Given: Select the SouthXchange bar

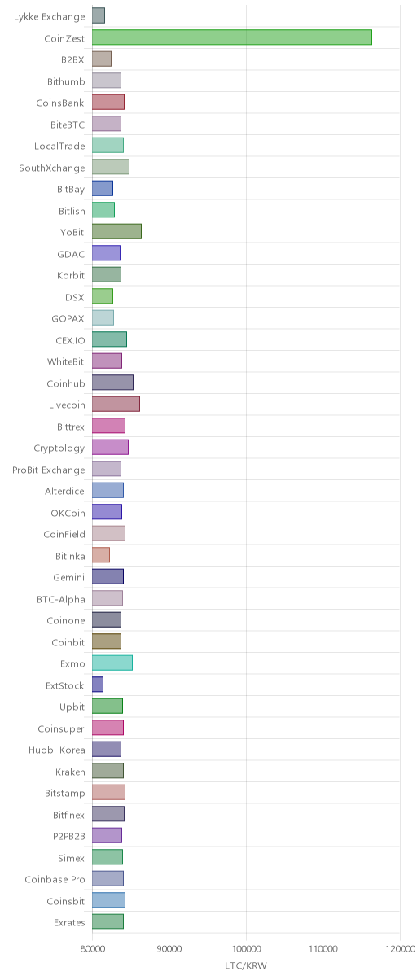Looking at the screenshot, I should (x=111, y=167).
